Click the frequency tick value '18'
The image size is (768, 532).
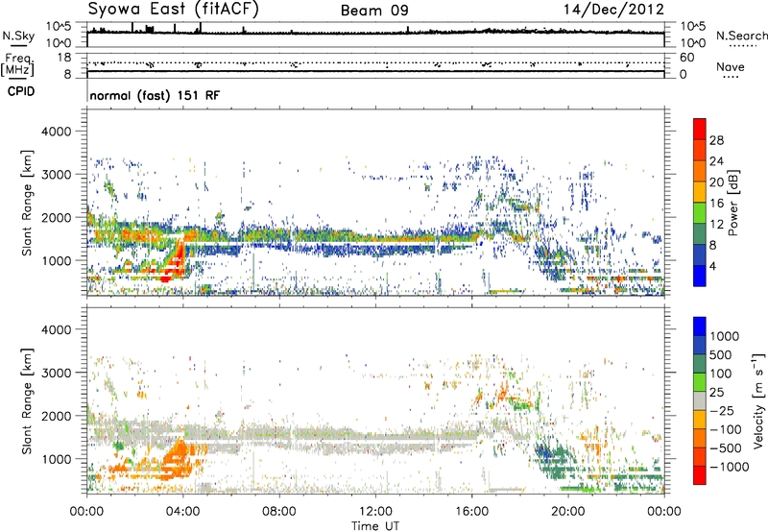[x=63, y=58]
